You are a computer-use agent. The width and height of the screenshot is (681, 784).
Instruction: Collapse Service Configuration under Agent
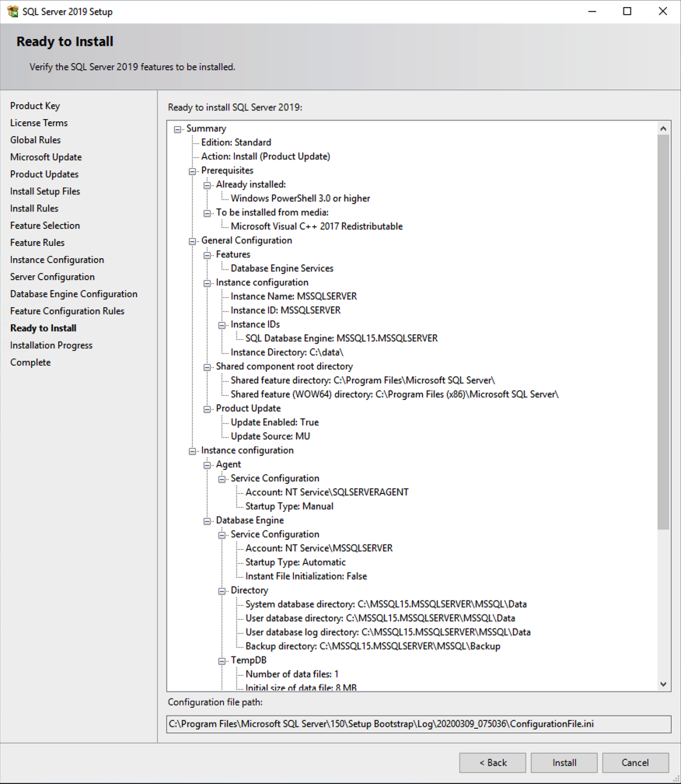click(222, 479)
